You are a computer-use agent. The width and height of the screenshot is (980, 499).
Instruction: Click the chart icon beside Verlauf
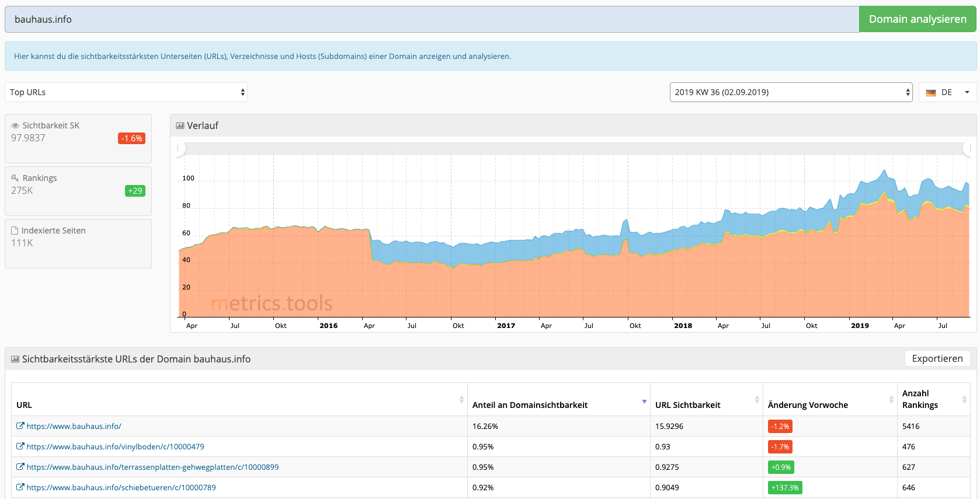pyautogui.click(x=180, y=125)
